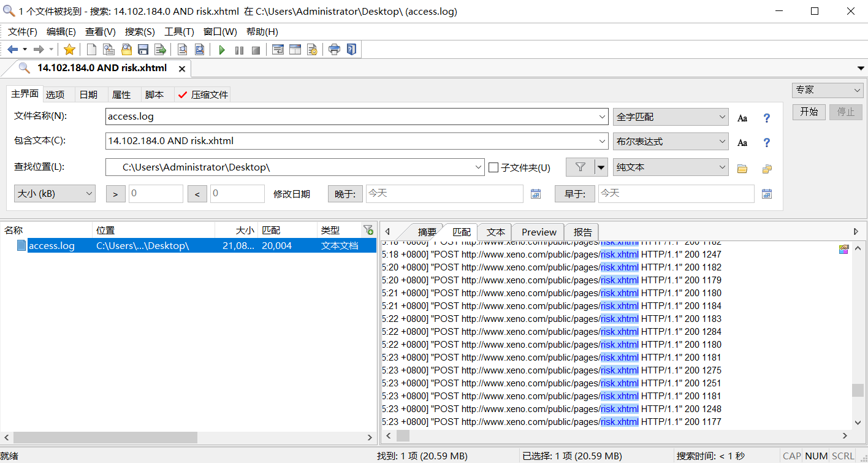Open the 工具(T) menu
The image size is (868, 463).
point(179,32)
